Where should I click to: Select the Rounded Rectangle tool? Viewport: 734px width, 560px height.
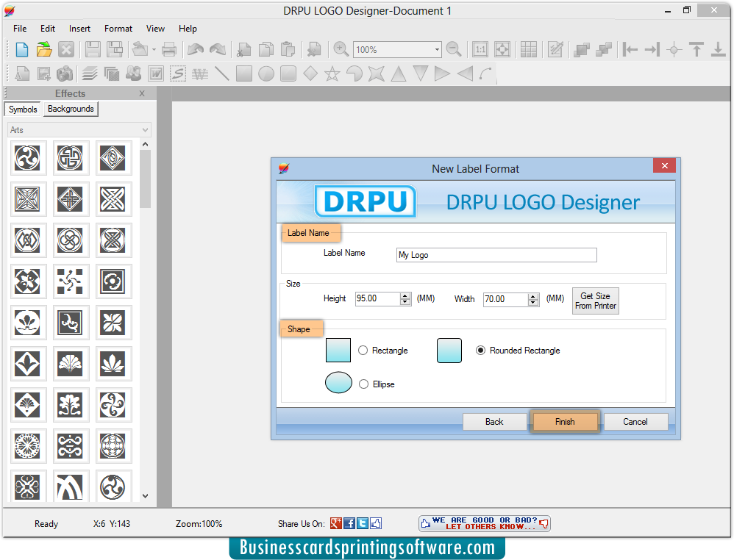tap(288, 73)
